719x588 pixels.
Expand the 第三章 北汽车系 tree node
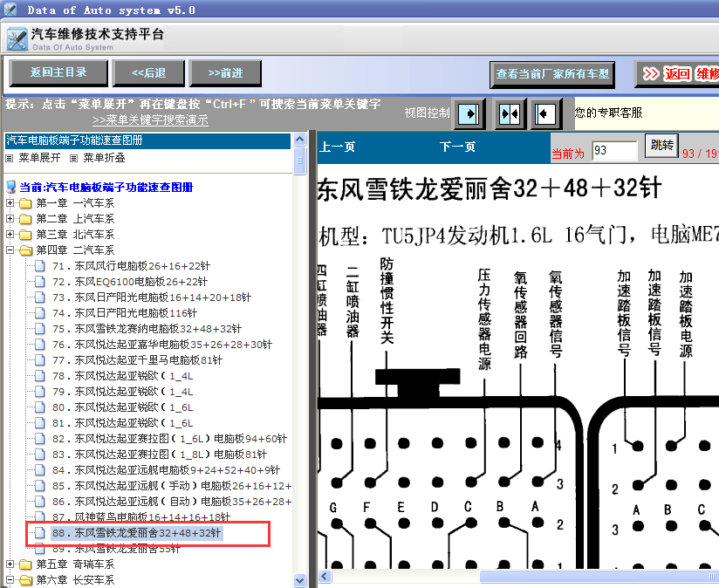point(10,234)
